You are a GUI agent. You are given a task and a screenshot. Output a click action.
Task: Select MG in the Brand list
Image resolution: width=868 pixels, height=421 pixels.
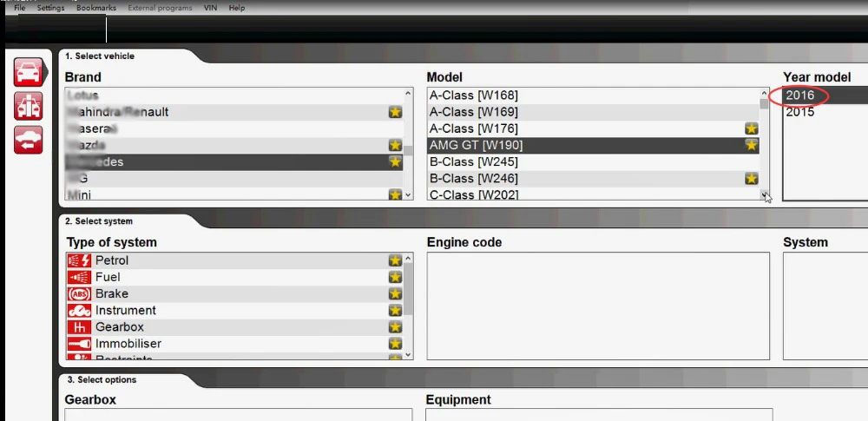(234, 179)
